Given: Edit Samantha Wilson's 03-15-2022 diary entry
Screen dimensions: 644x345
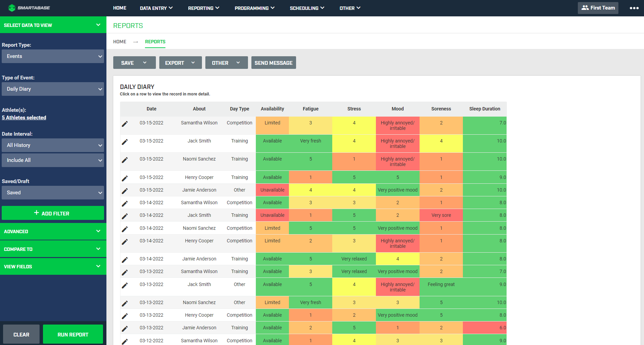Looking at the screenshot, I should (125, 123).
